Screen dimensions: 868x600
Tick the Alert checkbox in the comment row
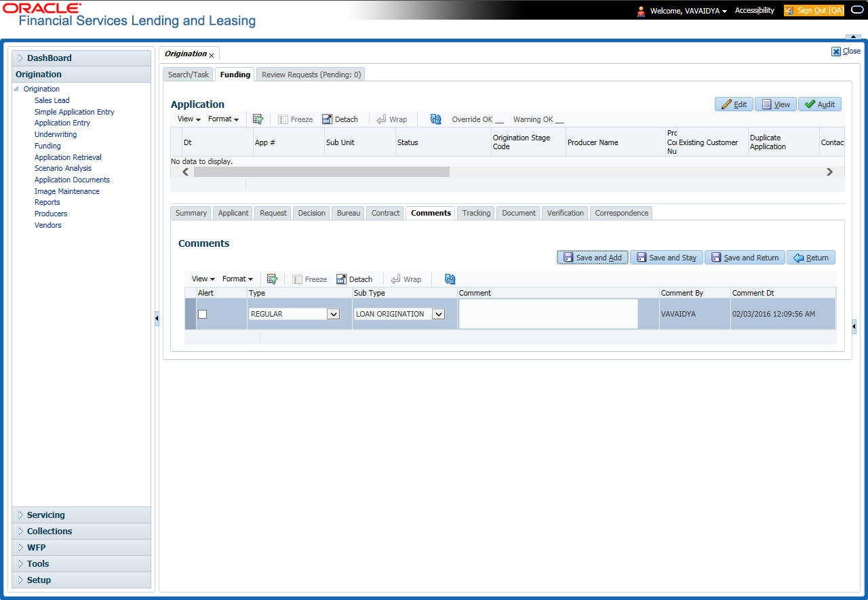(x=202, y=314)
